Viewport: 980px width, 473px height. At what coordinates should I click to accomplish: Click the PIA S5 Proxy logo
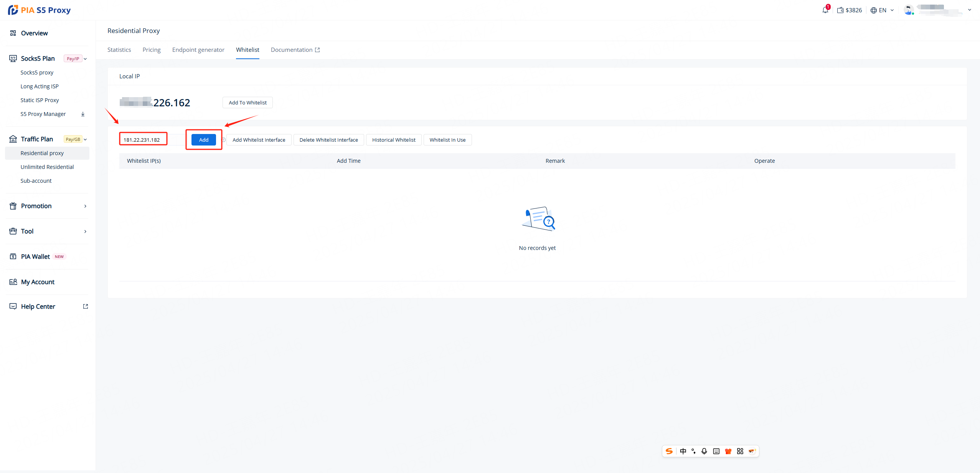point(39,10)
